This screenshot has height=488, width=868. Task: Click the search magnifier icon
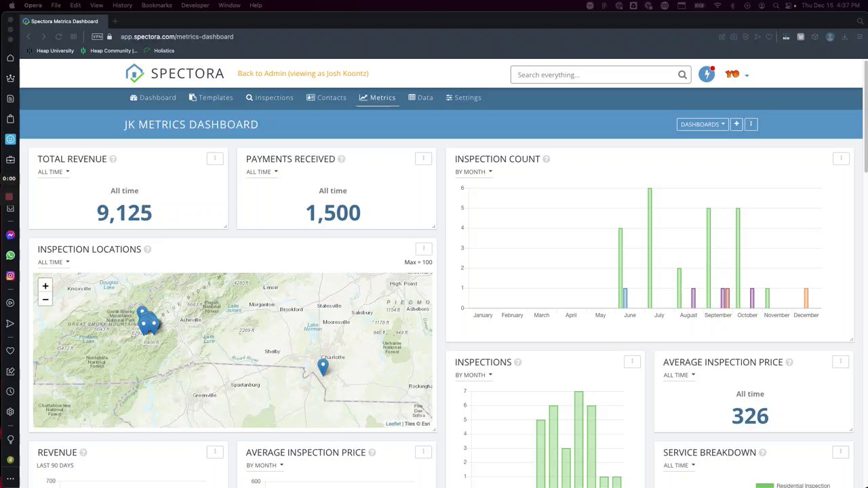point(682,75)
